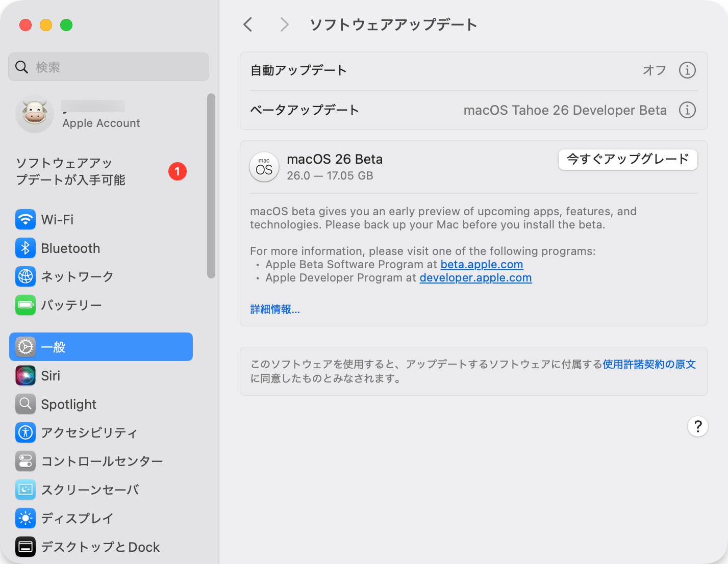The height and width of the screenshot is (564, 728).
Task: Select バッテリー in sidebar
Action: (101, 305)
